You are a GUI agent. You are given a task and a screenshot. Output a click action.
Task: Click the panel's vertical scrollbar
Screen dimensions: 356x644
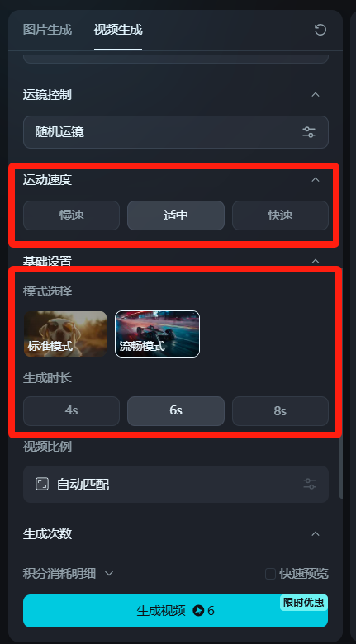click(x=341, y=468)
